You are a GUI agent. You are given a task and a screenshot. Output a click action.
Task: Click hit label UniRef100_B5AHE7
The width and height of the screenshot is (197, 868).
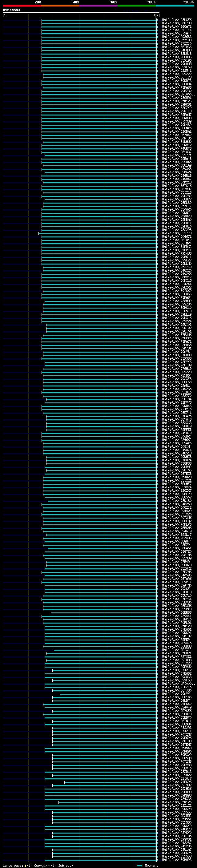[177, 484]
